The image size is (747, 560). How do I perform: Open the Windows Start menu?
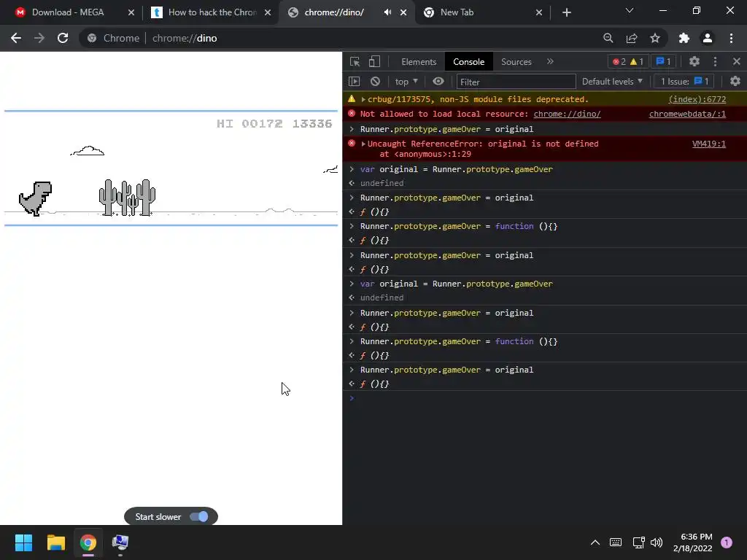[23, 542]
